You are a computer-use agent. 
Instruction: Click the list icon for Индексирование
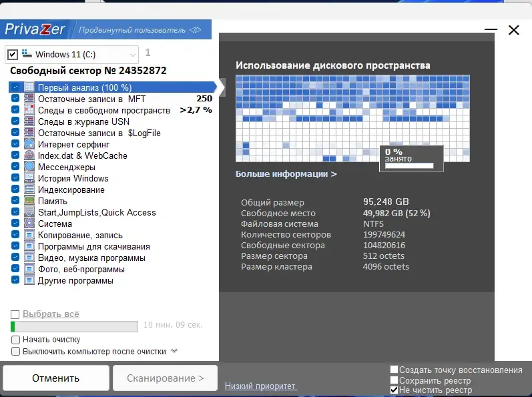coord(29,189)
